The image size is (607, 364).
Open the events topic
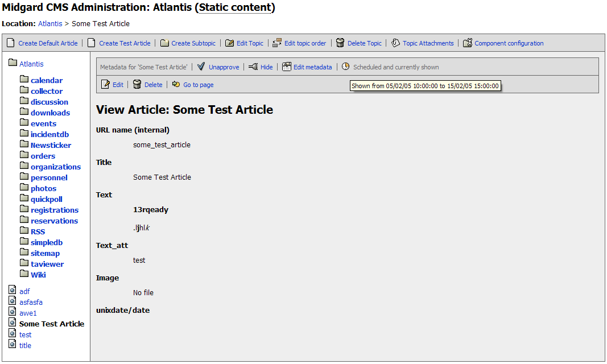tap(43, 124)
